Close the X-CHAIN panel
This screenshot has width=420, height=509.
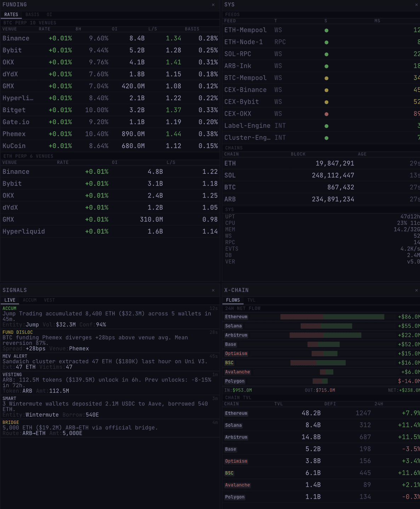[416, 290]
